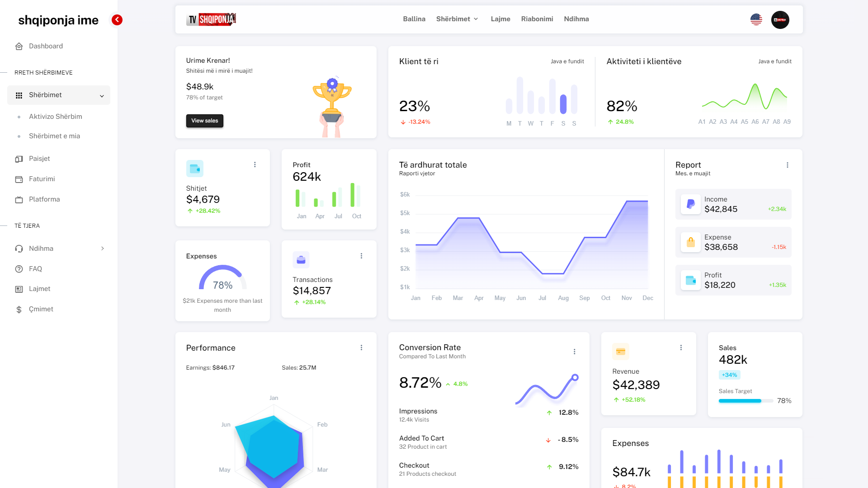
Task: Open Riabonimi top navigation item
Action: pos(537,19)
